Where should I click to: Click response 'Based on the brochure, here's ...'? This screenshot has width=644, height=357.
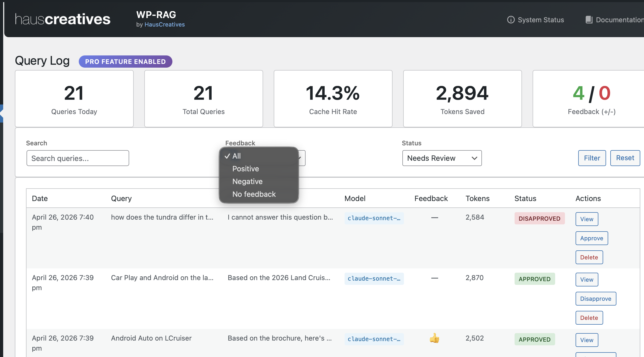point(280,338)
